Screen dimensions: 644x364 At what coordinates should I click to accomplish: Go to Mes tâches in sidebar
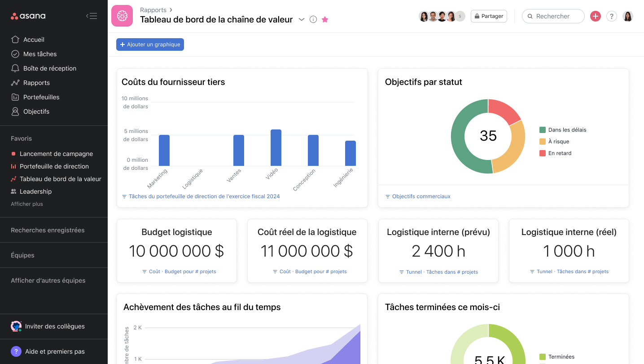tap(40, 54)
